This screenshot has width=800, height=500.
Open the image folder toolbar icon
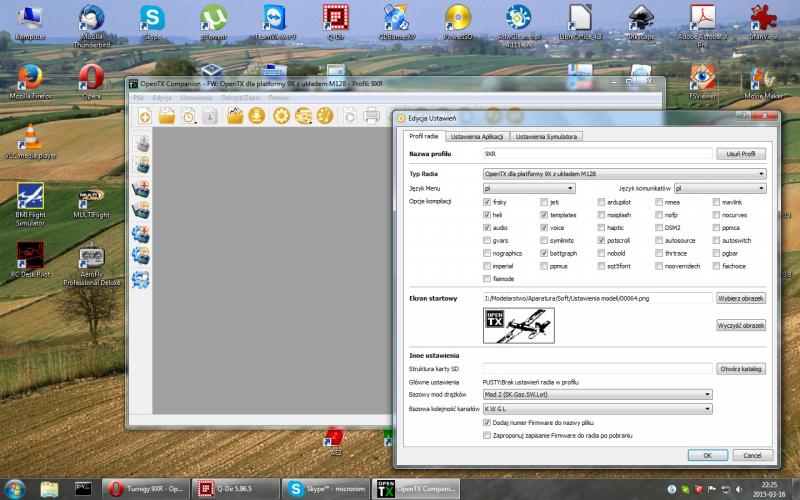(236, 116)
